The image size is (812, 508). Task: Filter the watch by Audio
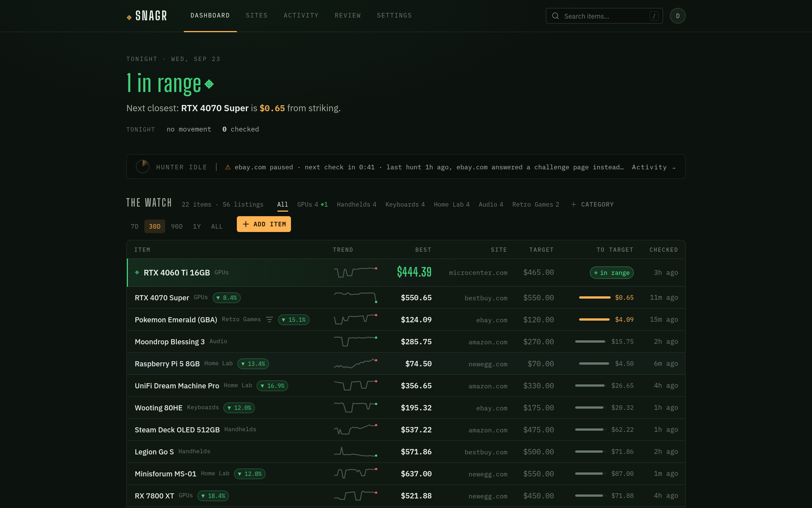(491, 204)
